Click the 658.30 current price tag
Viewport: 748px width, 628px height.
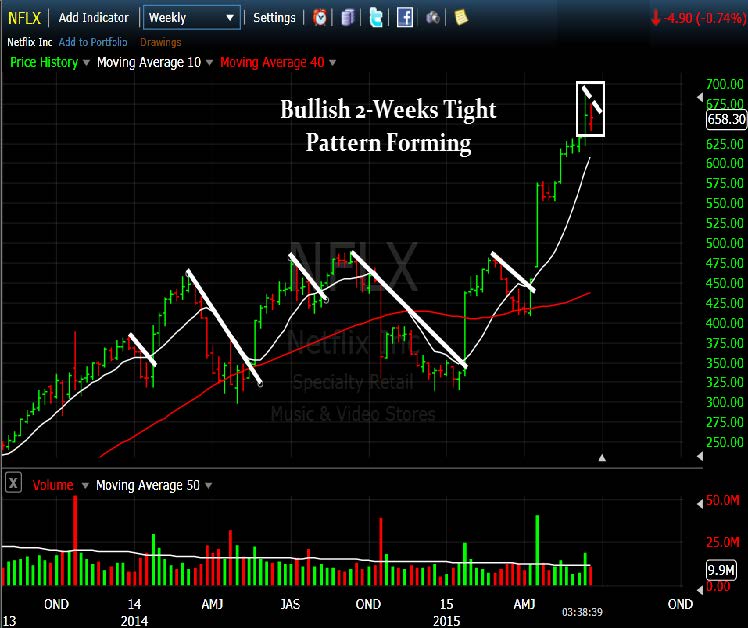point(726,119)
